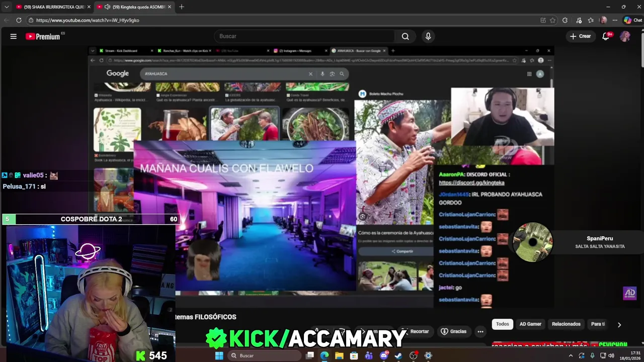Click the YouTube search magnifier button
The height and width of the screenshot is (362, 644).
coord(405,36)
